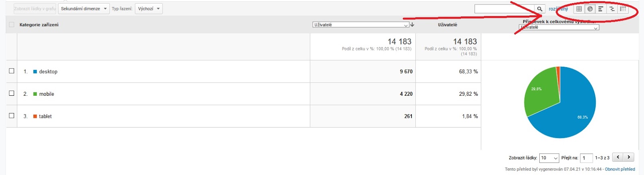The image size is (644, 175).
Task: Open the Sekundární dimenze dropdown
Action: 84,9
